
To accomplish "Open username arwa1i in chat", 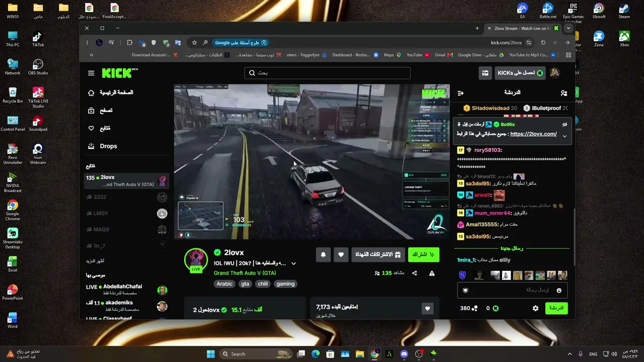I will [x=482, y=195].
